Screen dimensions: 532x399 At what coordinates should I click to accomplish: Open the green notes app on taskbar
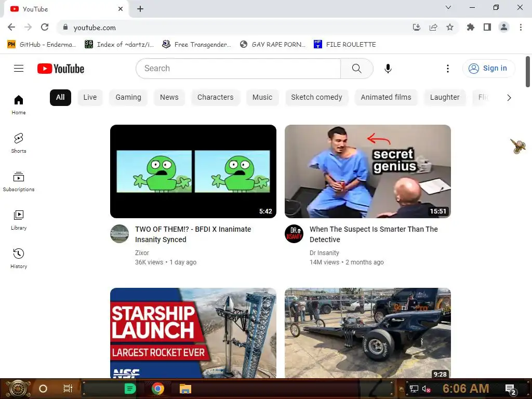click(x=130, y=389)
